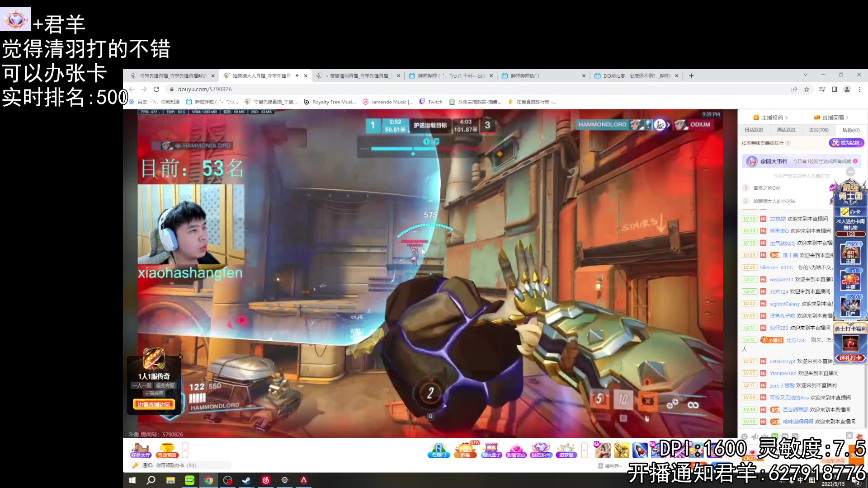This screenshot has height=488, width=868.
Task: Open the 甜蜜告白 icon
Action: tap(516, 450)
